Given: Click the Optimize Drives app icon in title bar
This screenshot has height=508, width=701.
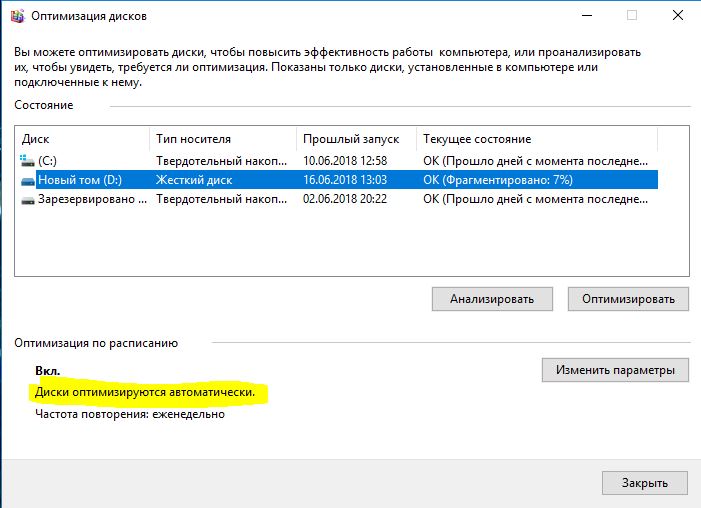Looking at the screenshot, I should [x=17, y=16].
